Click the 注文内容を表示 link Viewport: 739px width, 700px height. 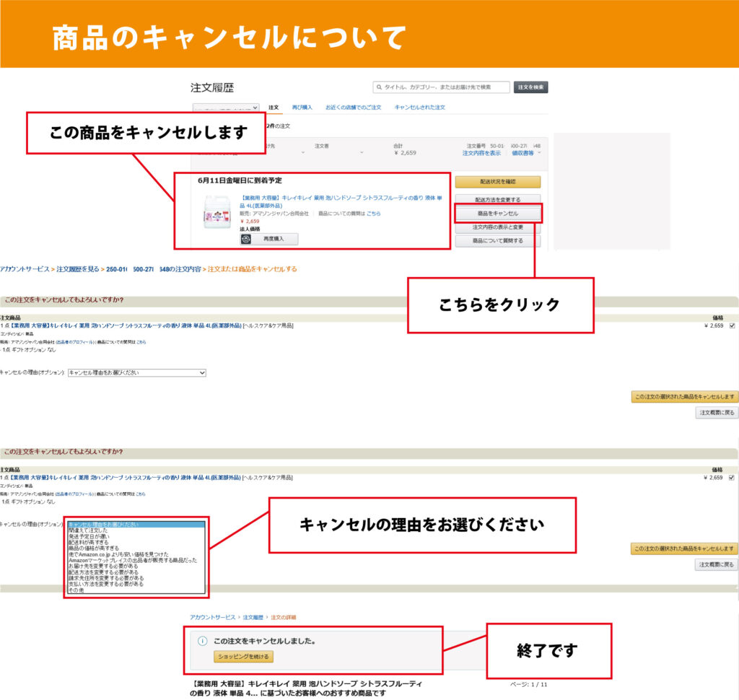(x=481, y=153)
